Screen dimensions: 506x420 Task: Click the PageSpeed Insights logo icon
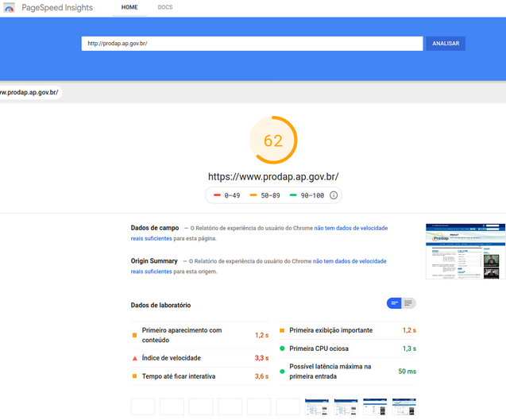[x=10, y=8]
